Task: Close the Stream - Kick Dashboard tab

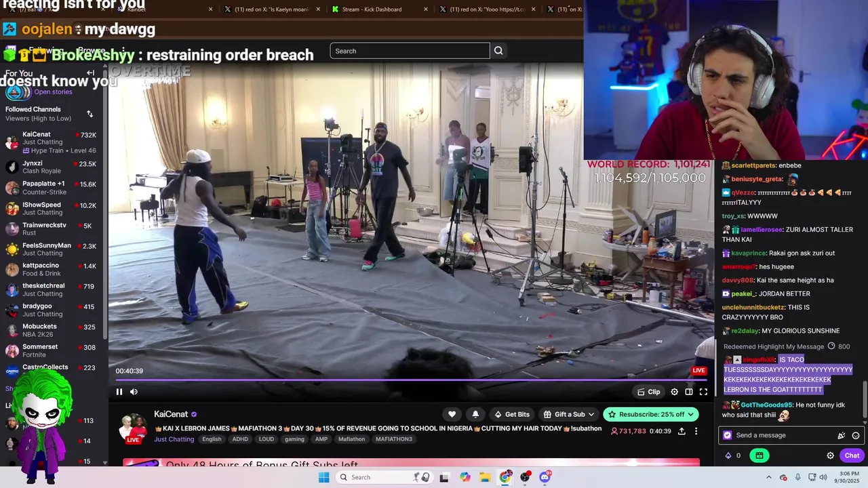Action: pyautogui.click(x=426, y=9)
